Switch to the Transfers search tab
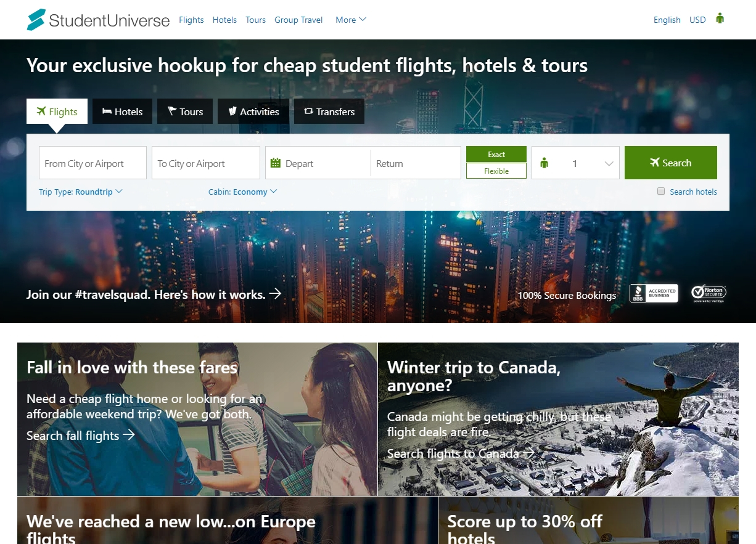Image resolution: width=756 pixels, height=544 pixels. pyautogui.click(x=329, y=112)
